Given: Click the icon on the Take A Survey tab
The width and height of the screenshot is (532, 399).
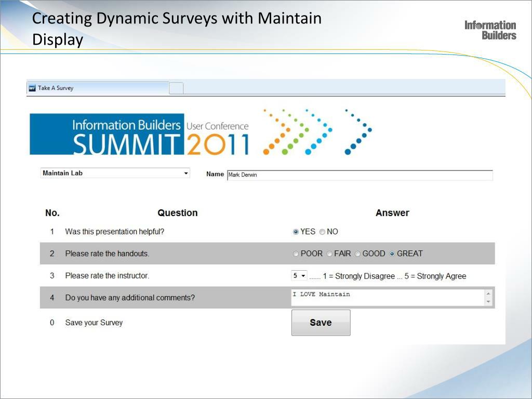Looking at the screenshot, I should coord(32,88).
